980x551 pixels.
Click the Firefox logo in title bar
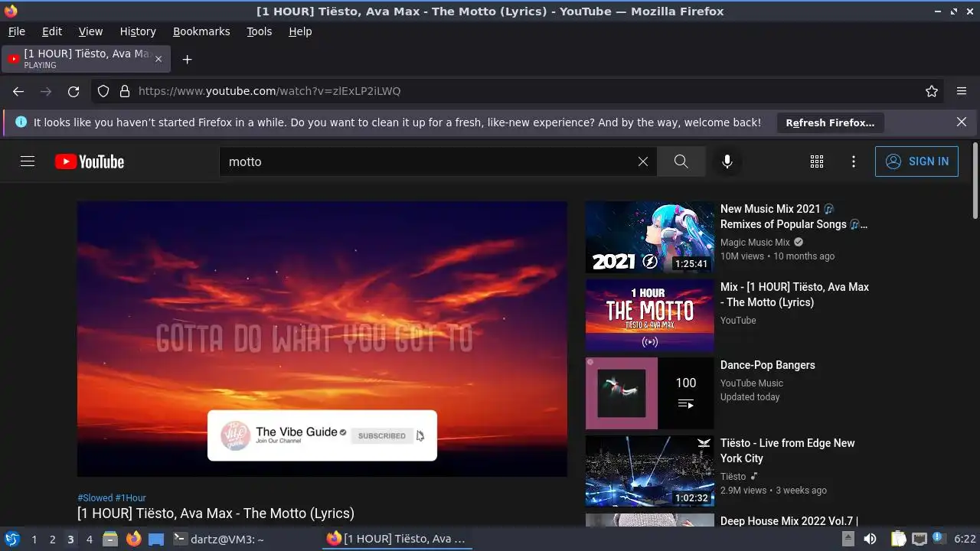click(10, 11)
